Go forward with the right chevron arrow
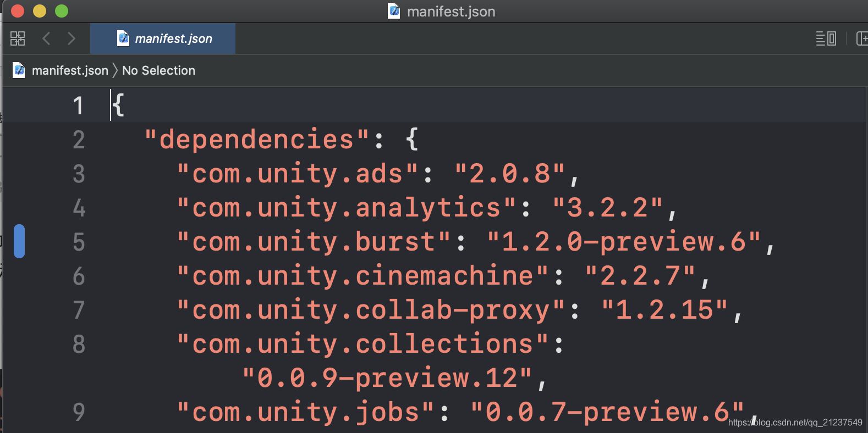868x433 pixels. click(x=72, y=38)
